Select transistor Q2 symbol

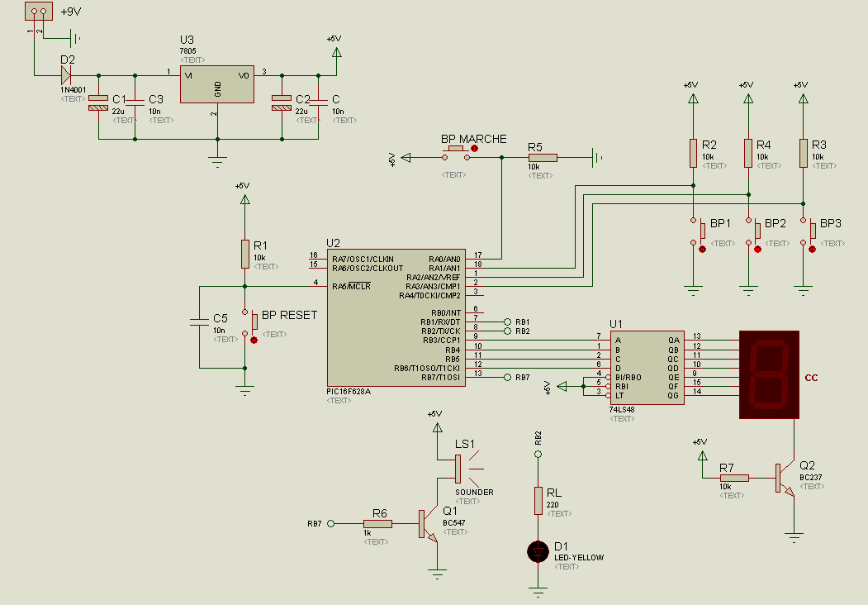[785, 479]
